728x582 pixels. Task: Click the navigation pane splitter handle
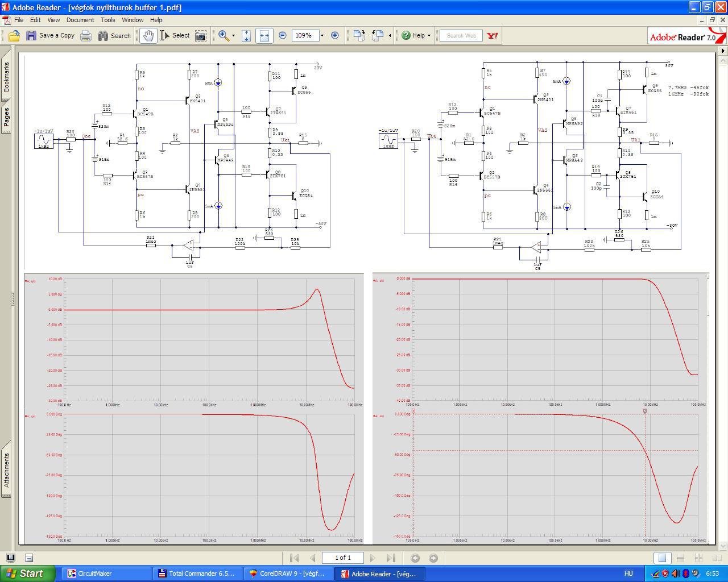click(13, 299)
